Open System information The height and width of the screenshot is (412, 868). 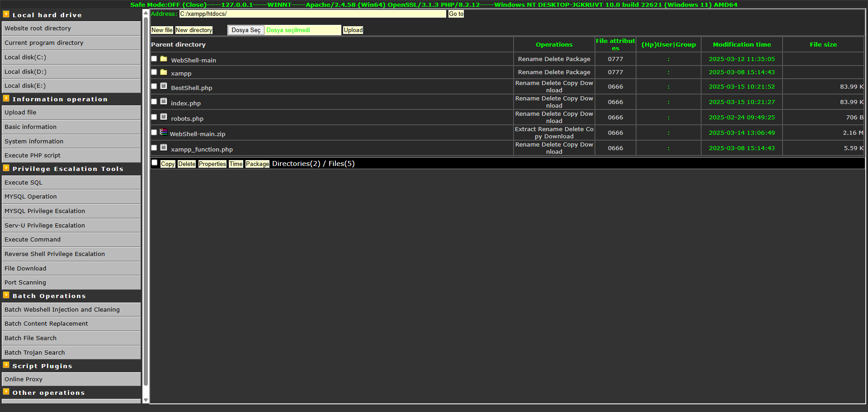coord(71,141)
